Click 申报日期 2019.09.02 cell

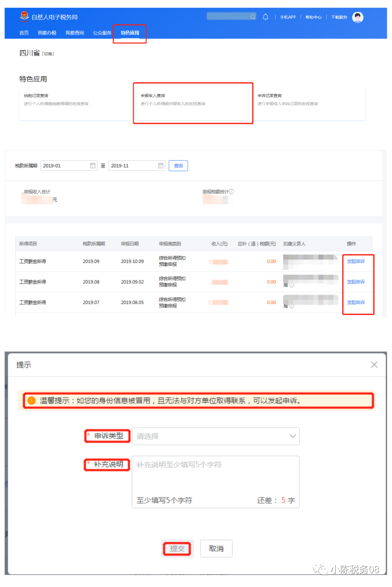click(132, 282)
